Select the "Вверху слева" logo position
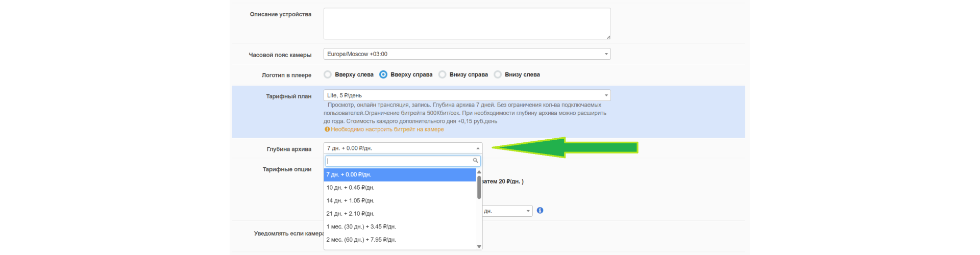This screenshot has height=255, width=980. coord(328,74)
